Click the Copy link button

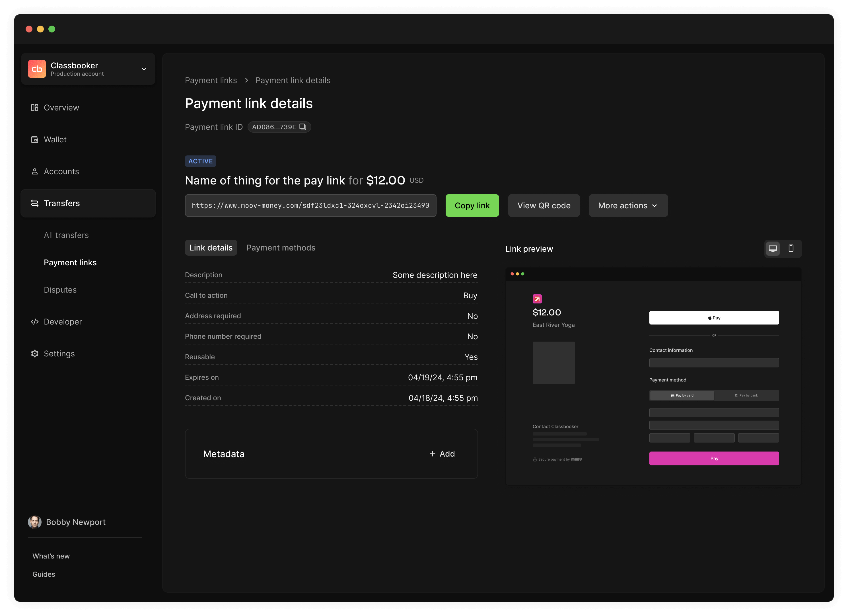click(x=472, y=206)
